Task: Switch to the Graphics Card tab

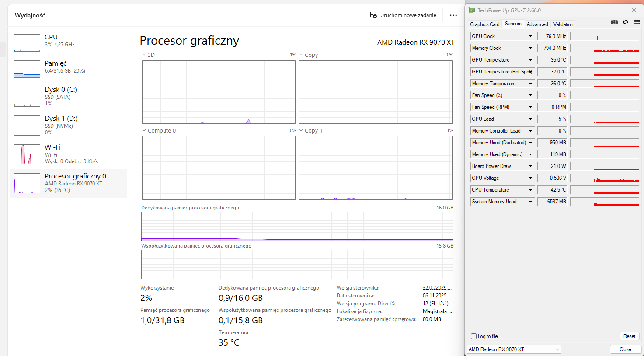Action: (x=484, y=24)
